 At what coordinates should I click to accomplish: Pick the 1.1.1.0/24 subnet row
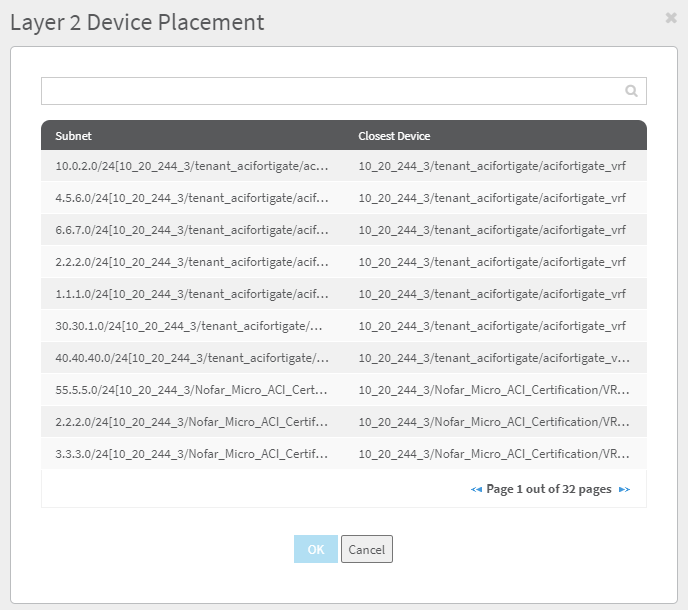(x=191, y=294)
